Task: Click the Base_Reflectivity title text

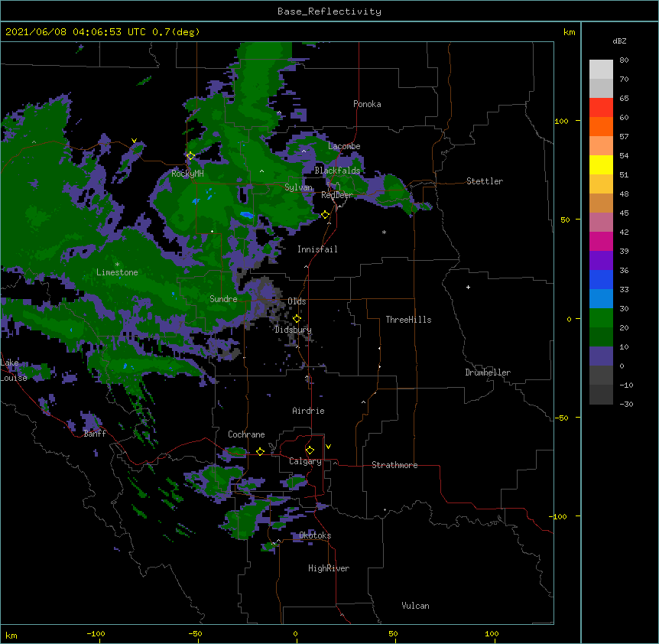Action: click(x=329, y=11)
